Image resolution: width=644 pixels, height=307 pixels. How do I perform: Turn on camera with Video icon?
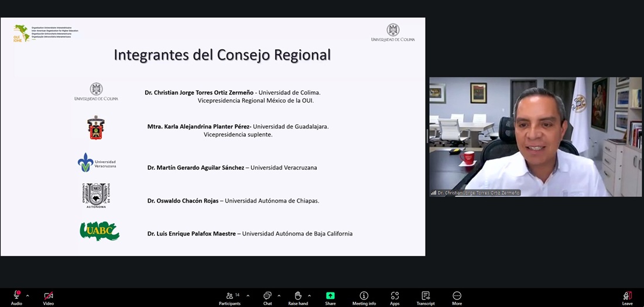(x=49, y=296)
